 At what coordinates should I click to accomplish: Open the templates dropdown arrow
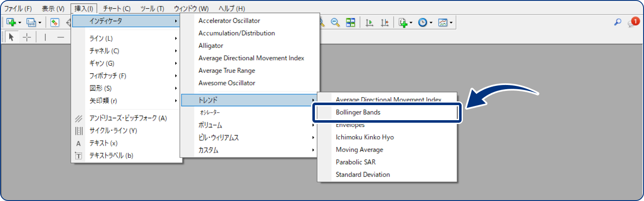tap(451, 23)
